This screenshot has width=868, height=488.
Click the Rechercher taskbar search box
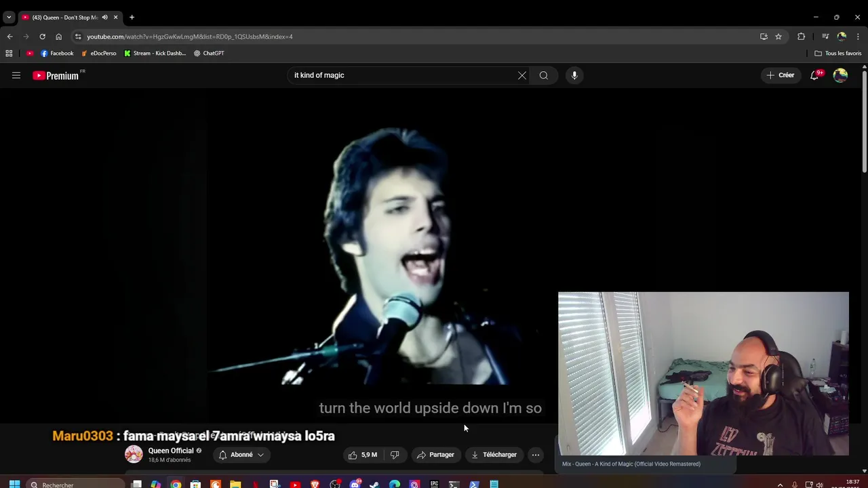pyautogui.click(x=75, y=484)
